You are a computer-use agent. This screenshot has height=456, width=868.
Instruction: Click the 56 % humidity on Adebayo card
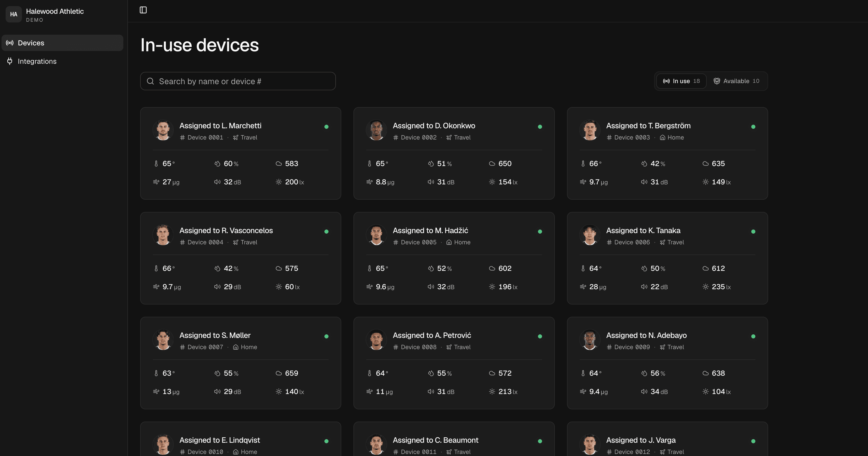(658, 373)
